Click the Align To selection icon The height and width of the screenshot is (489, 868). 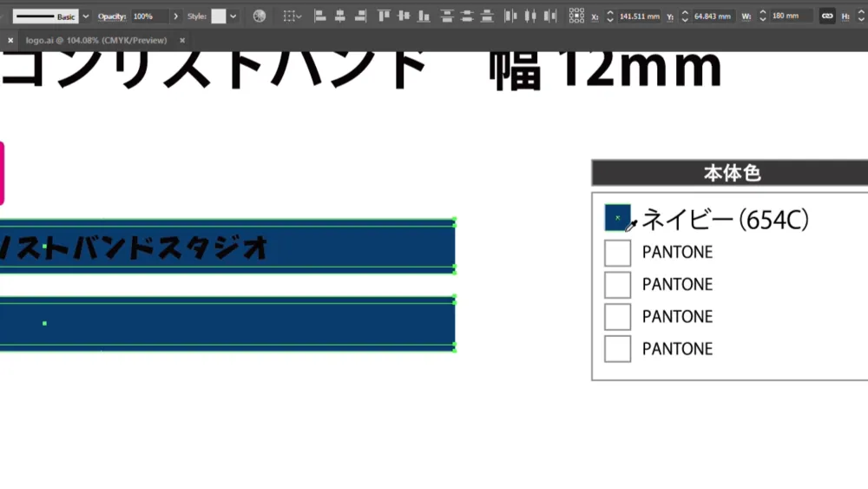click(x=293, y=16)
